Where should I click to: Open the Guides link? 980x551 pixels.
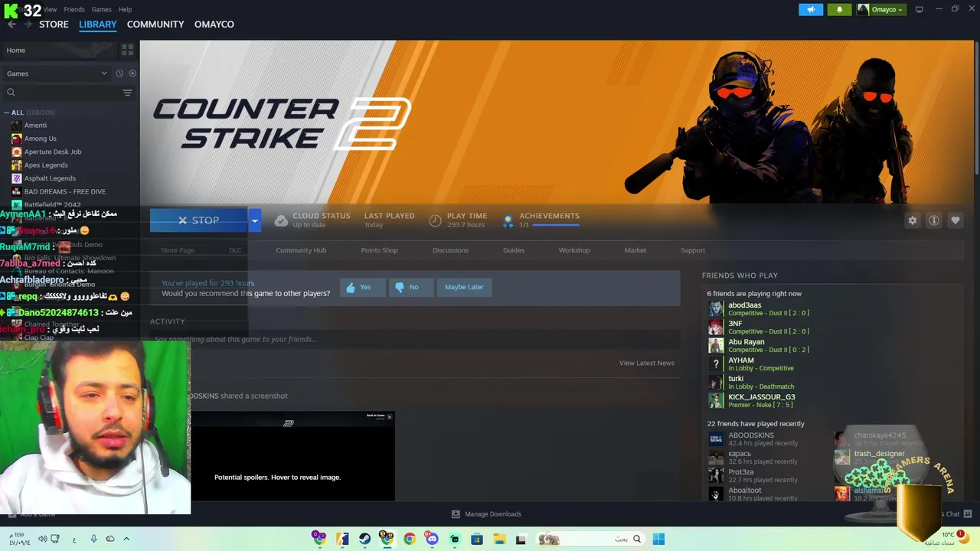514,250
